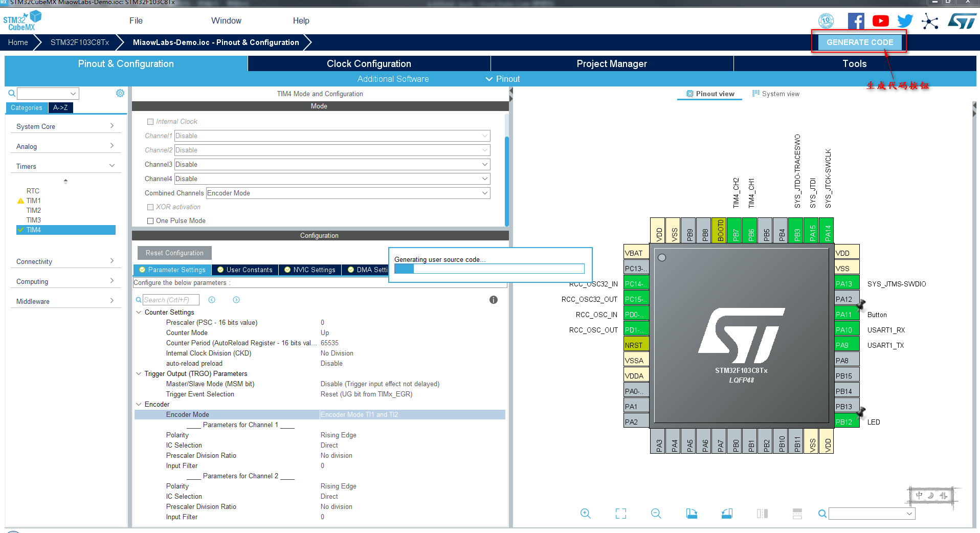The width and height of the screenshot is (980, 533).
Task: Click the peripheral search magnifier icon
Action: 11,93
